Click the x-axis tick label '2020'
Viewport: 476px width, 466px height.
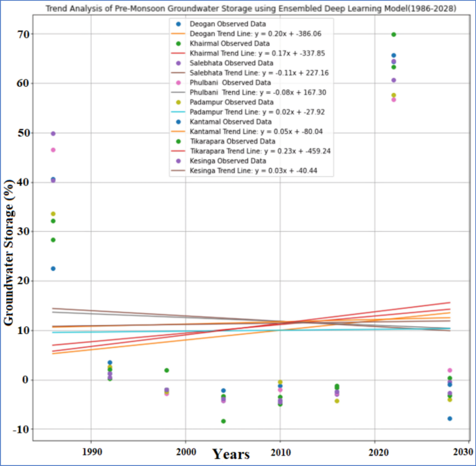379,453
